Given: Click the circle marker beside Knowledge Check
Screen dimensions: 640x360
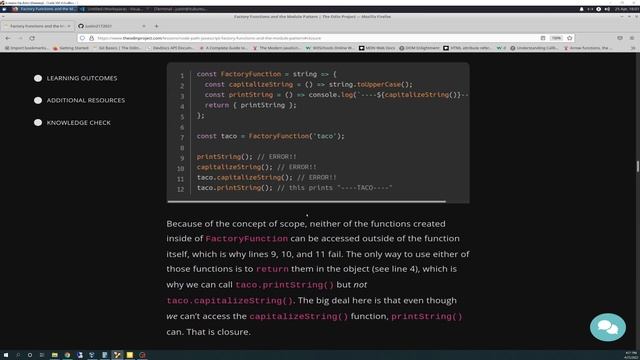Looking at the screenshot, I should pos(38,122).
